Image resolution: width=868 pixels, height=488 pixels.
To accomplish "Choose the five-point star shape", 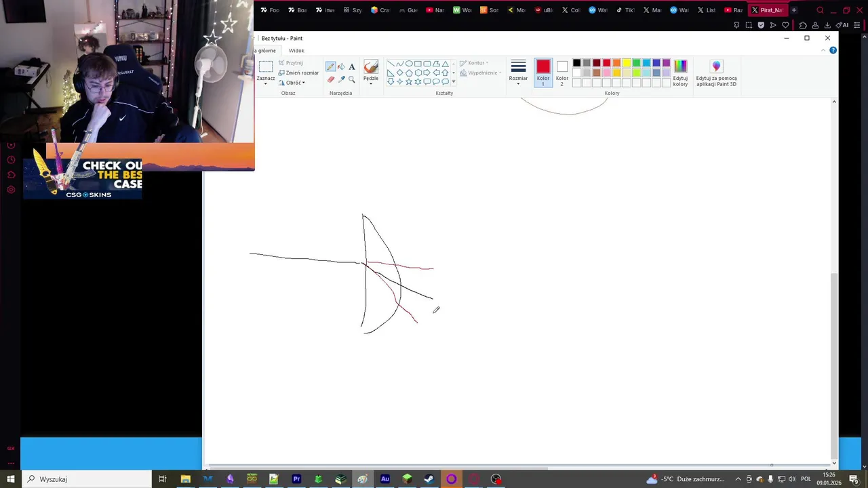I will click(409, 81).
